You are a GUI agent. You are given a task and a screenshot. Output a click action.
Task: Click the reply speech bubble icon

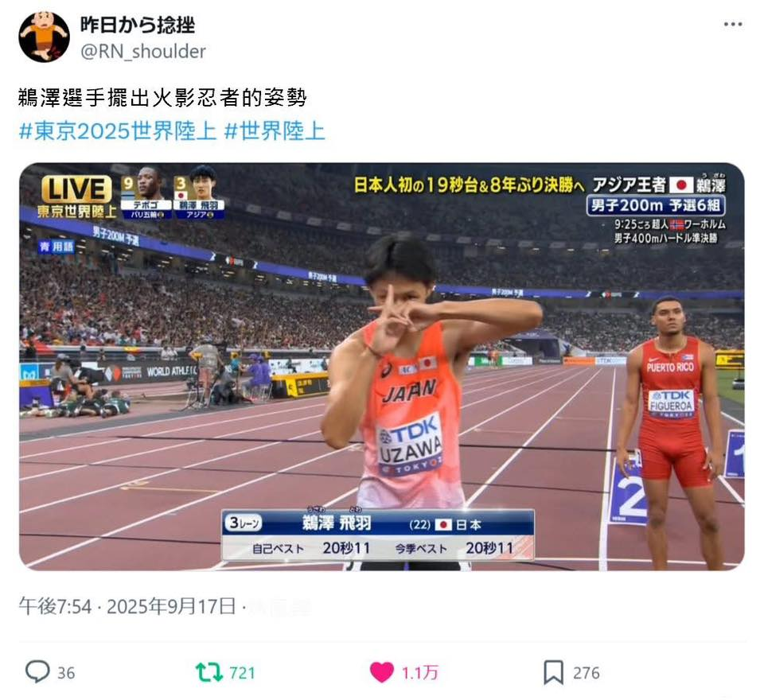coord(37,671)
